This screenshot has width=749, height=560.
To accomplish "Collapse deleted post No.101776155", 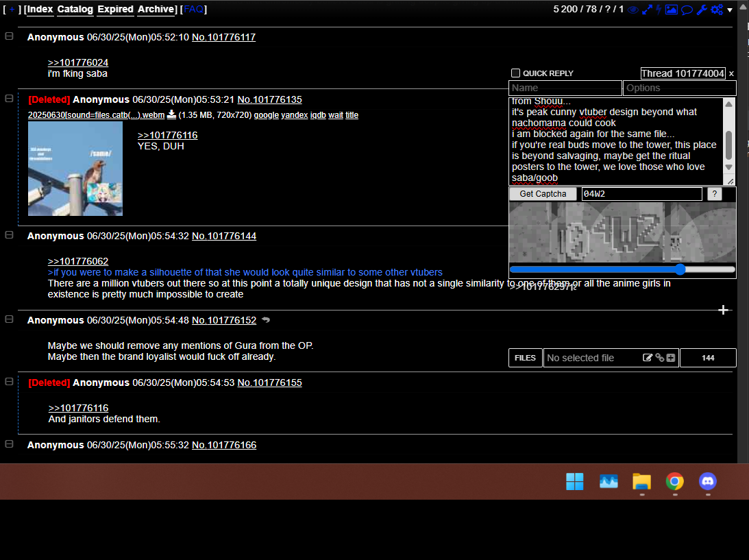I will point(9,381).
